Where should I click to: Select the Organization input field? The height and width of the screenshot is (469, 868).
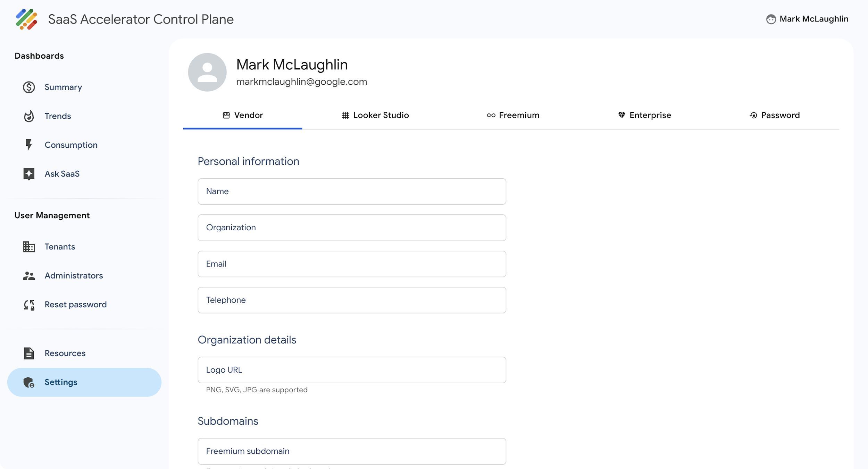351,228
